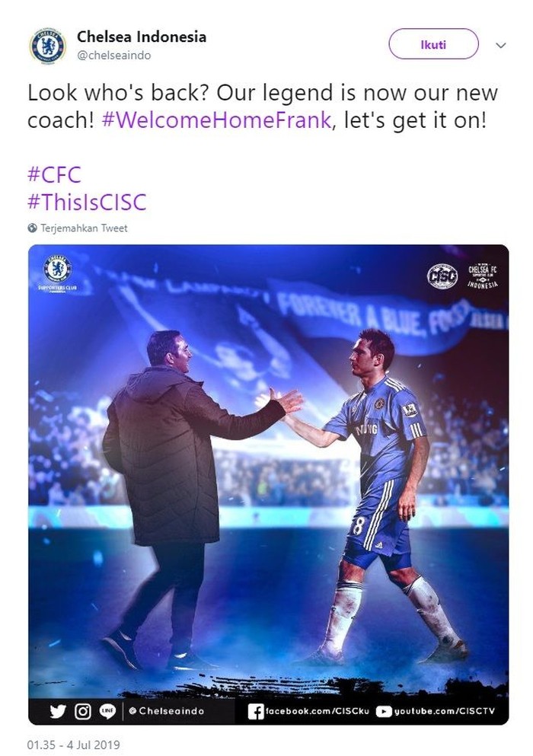Open the #WelcomeHomeFrank hashtag

(217, 120)
